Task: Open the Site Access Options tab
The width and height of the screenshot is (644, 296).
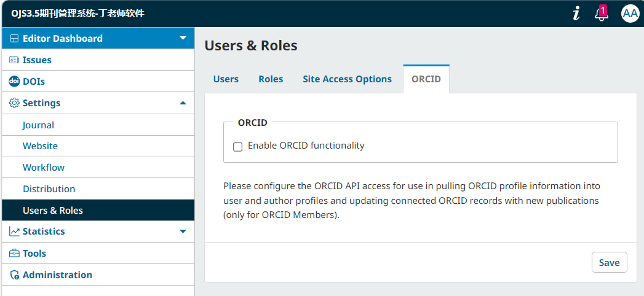Action: [347, 79]
